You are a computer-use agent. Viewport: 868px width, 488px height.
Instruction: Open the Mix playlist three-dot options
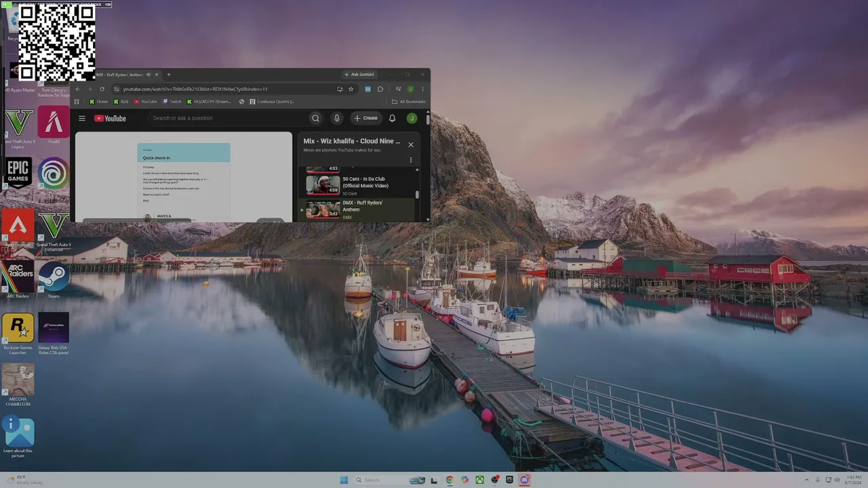tap(410, 161)
